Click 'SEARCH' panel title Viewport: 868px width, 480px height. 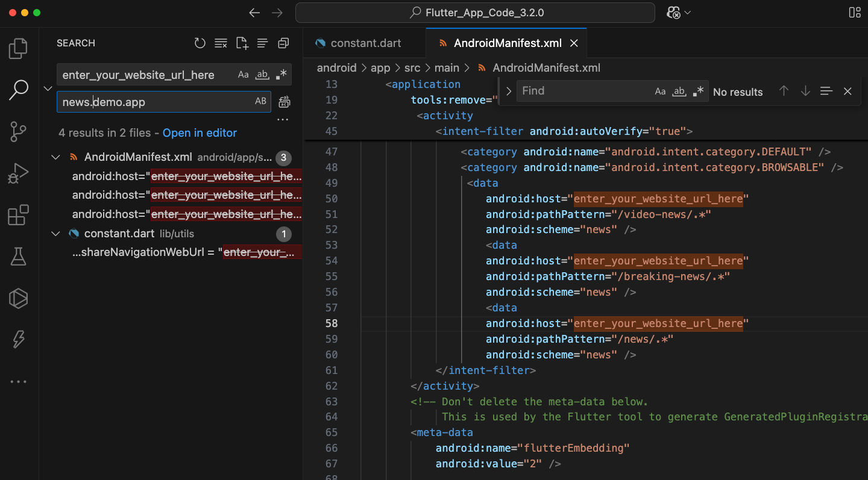click(76, 43)
